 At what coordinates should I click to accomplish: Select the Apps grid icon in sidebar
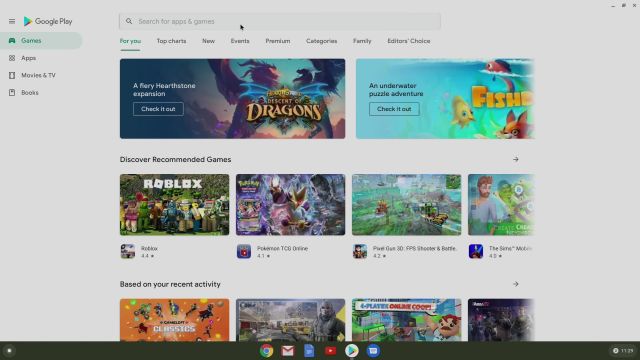(x=12, y=58)
